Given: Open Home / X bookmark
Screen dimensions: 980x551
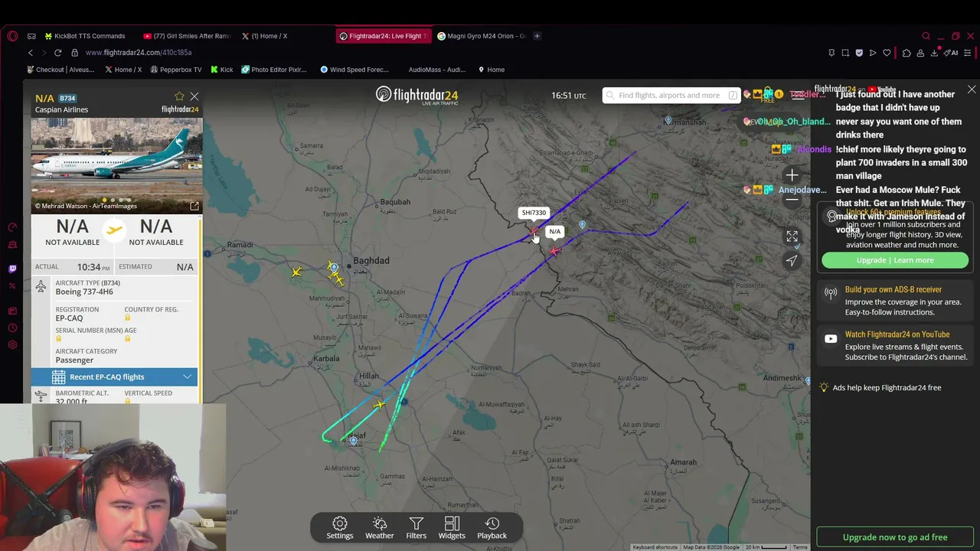Looking at the screenshot, I should pyautogui.click(x=123, y=70).
